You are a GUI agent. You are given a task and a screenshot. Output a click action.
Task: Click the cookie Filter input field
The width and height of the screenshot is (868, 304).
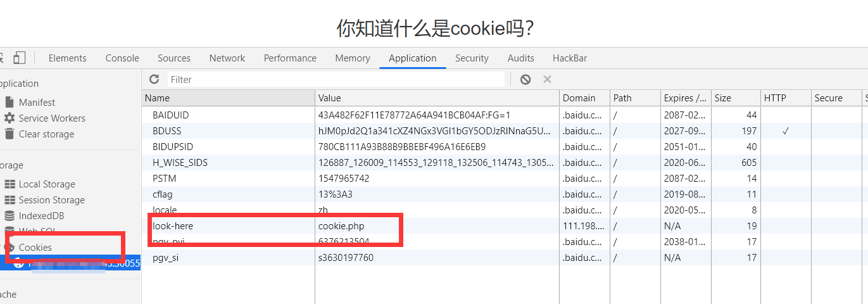(x=336, y=79)
